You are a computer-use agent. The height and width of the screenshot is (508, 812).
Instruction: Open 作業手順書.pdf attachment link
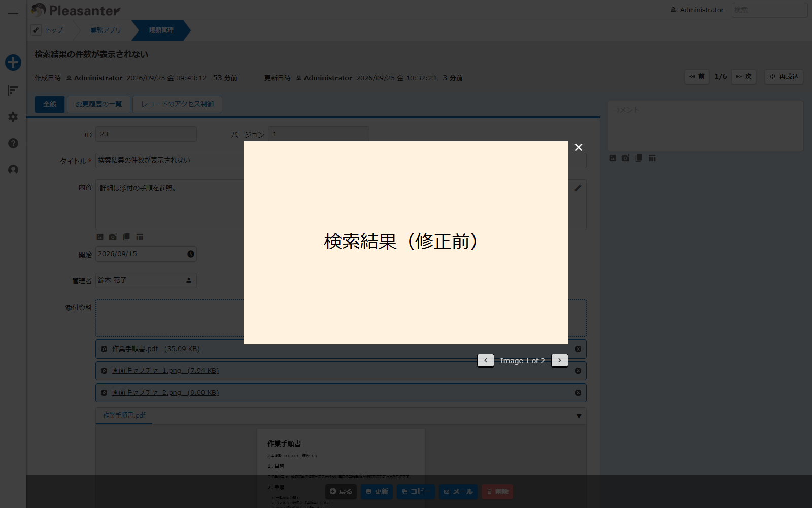click(x=156, y=349)
